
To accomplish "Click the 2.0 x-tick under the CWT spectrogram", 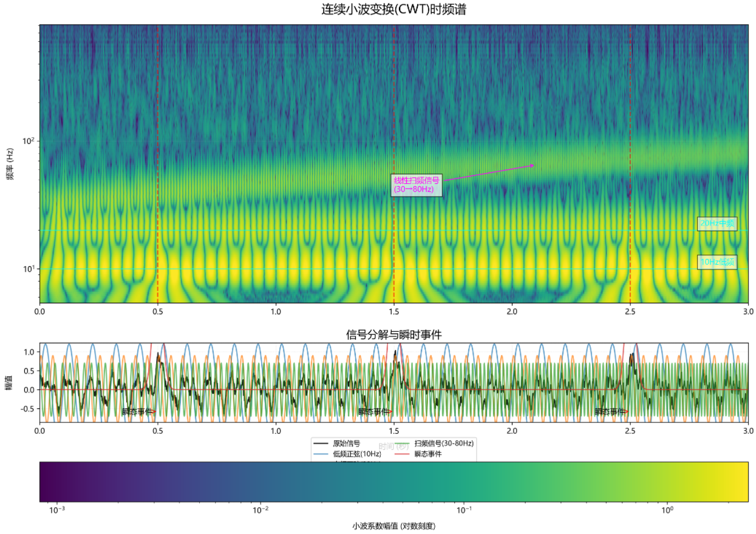I will tap(512, 311).
